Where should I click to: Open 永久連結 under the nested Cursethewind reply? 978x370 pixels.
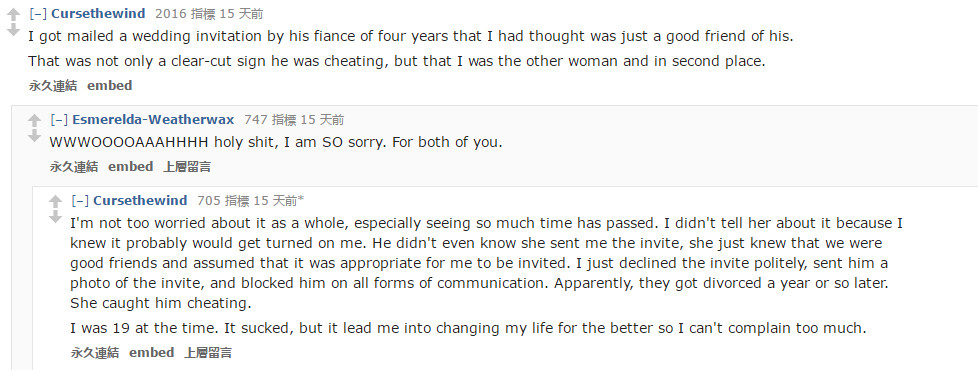coord(95,353)
